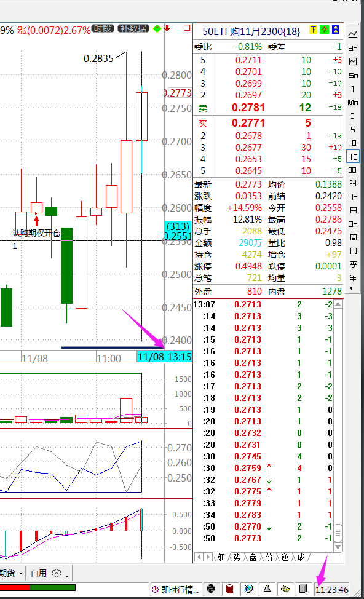Select the Mn period in sidebar
Viewport: 364px width, 599px height.
pos(353,102)
